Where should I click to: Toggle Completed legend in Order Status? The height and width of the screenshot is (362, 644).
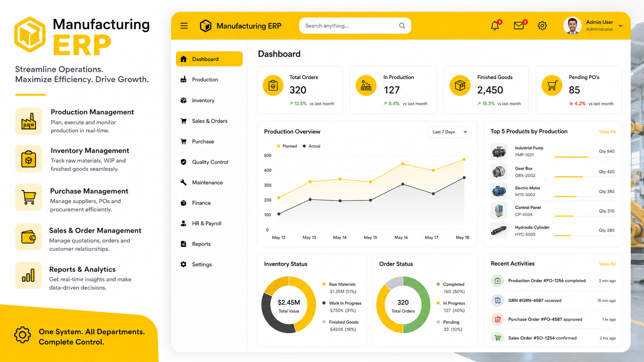click(450, 284)
